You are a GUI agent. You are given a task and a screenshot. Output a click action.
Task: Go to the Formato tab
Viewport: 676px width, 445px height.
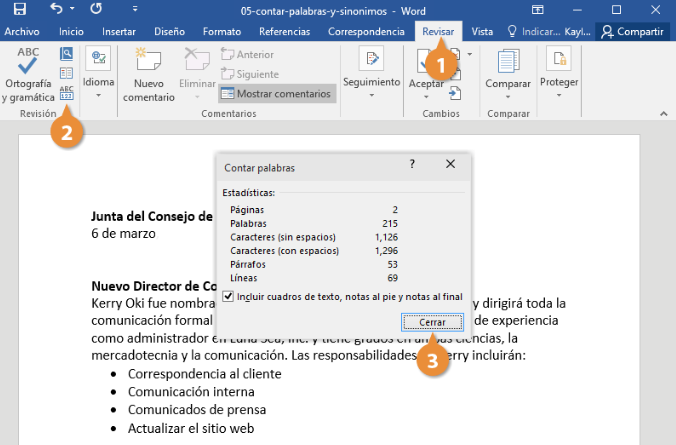[222, 31]
